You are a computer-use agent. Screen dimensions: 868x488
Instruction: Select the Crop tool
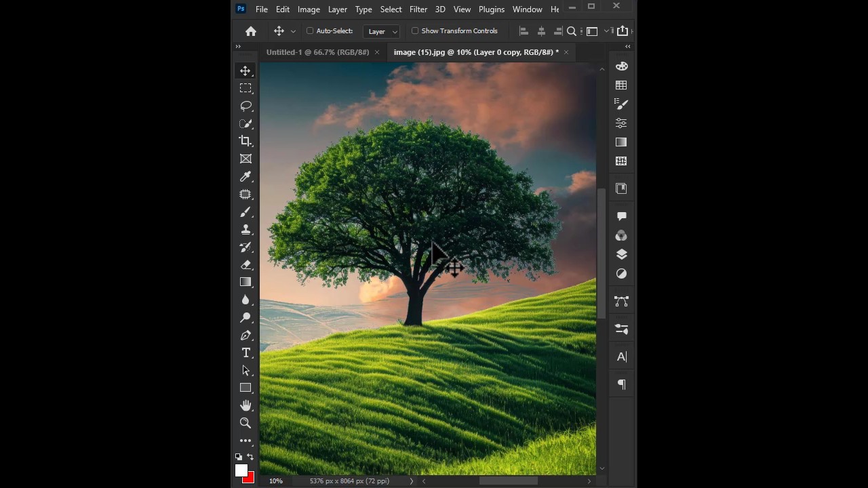click(x=245, y=141)
